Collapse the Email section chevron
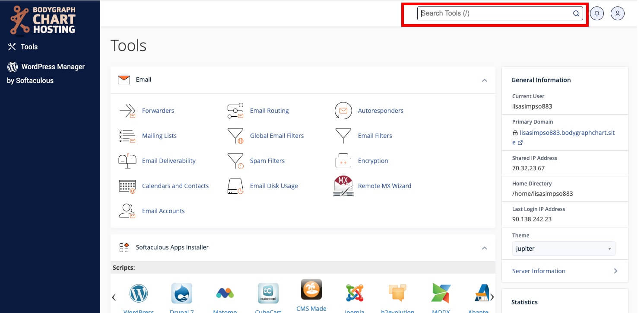Image resolution: width=644 pixels, height=313 pixels. [x=485, y=80]
